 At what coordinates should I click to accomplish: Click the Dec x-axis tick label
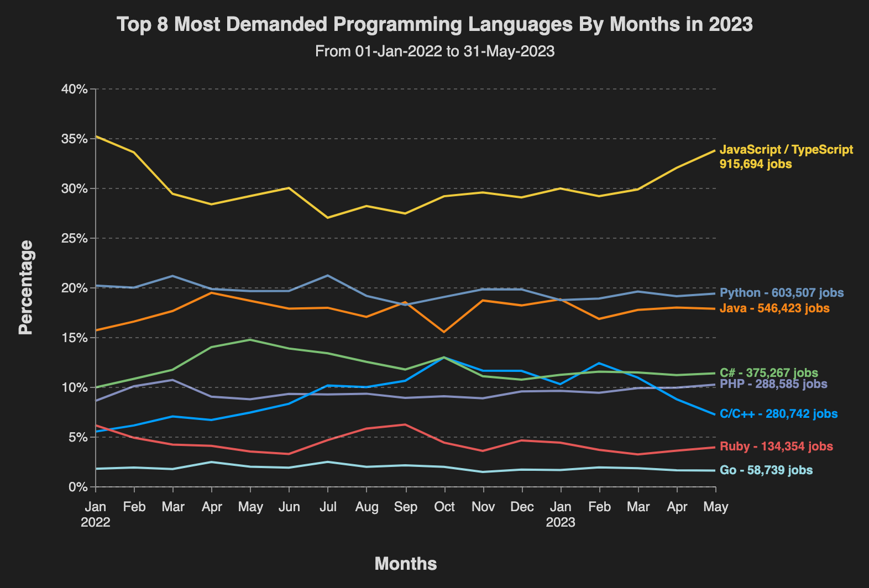522,507
